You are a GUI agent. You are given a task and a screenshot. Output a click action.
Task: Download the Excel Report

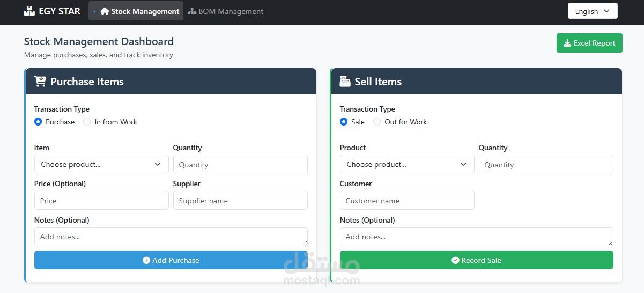coord(589,43)
